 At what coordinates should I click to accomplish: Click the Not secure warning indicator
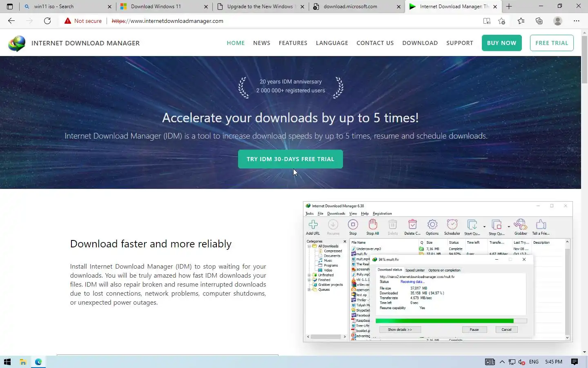83,21
